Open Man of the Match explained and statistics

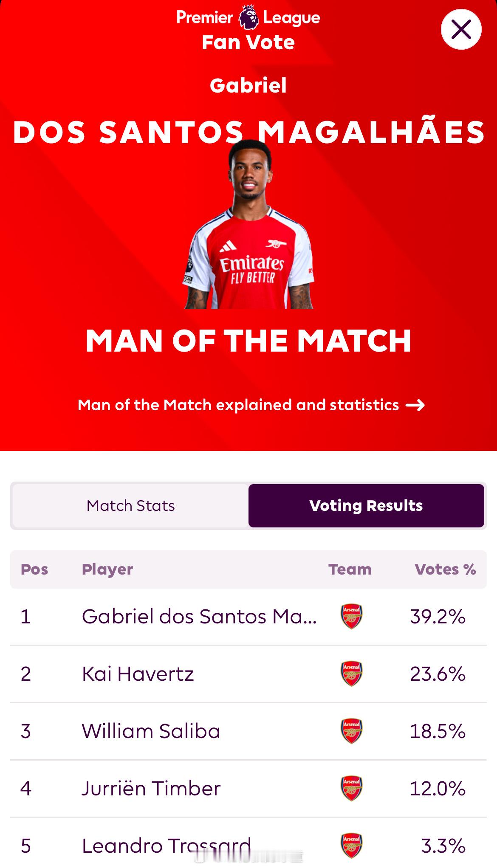click(251, 405)
